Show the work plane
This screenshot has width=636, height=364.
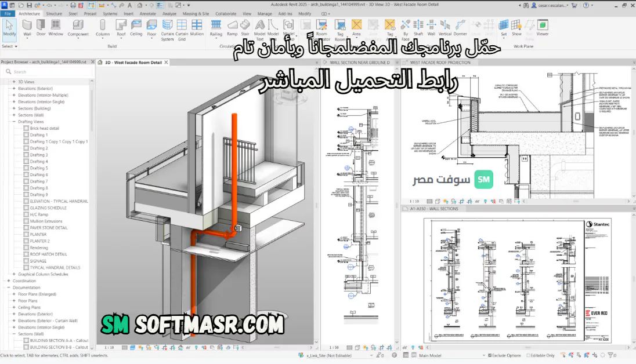pyautogui.click(x=516, y=28)
